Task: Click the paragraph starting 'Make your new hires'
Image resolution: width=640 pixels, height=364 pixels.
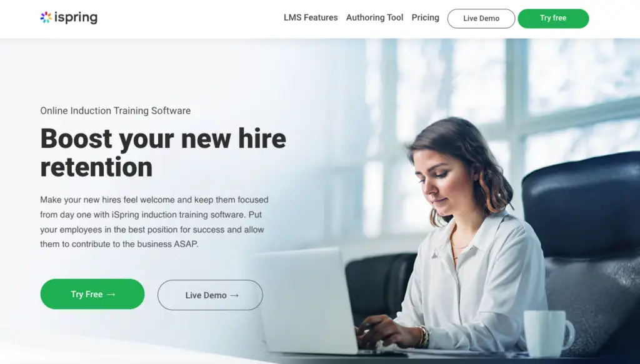Action: 154,222
